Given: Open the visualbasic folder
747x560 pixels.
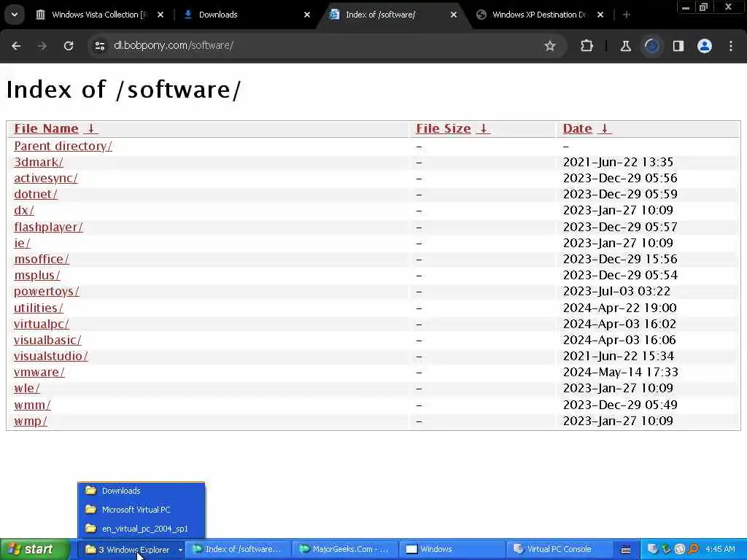Looking at the screenshot, I should [47, 341].
